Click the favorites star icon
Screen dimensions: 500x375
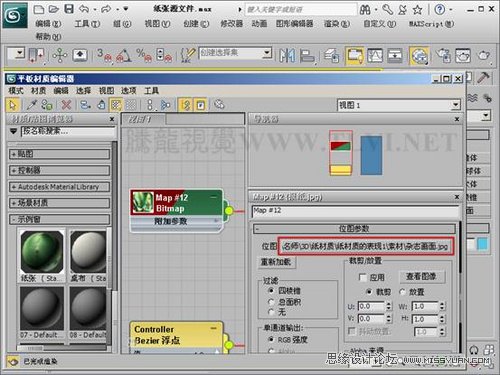[x=418, y=10]
